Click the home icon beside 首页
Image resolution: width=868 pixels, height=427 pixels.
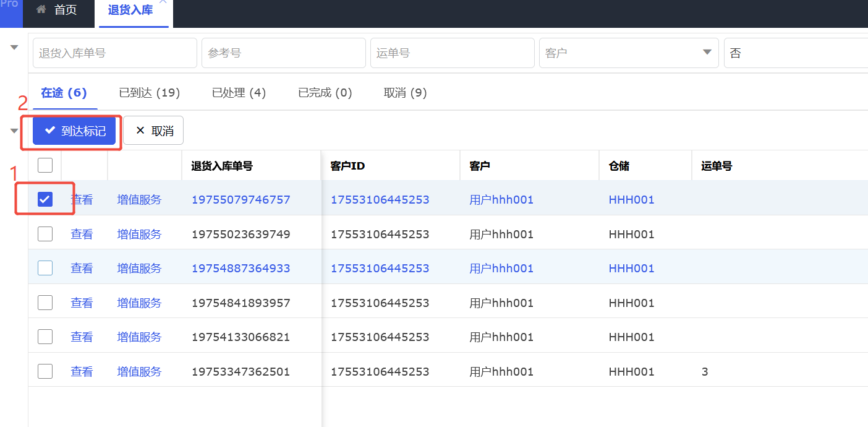click(41, 9)
